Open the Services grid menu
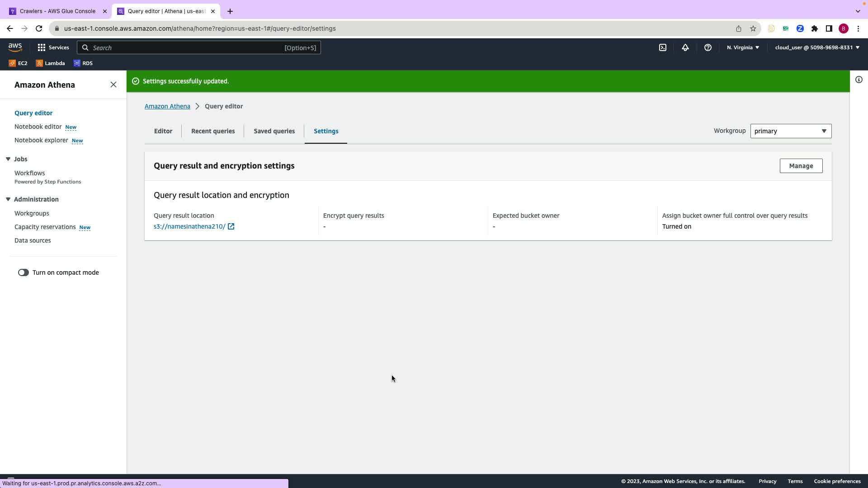 [53, 47]
